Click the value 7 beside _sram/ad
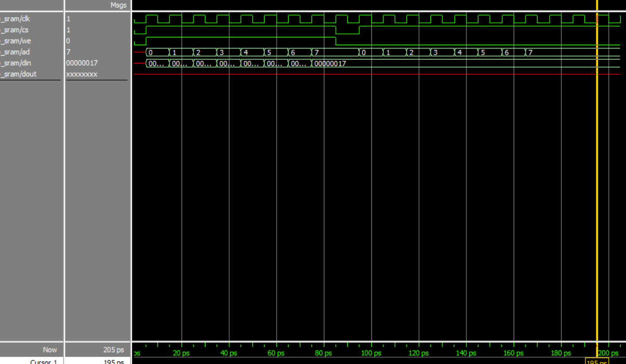Screen dimensions: 626x364 click(x=68, y=52)
